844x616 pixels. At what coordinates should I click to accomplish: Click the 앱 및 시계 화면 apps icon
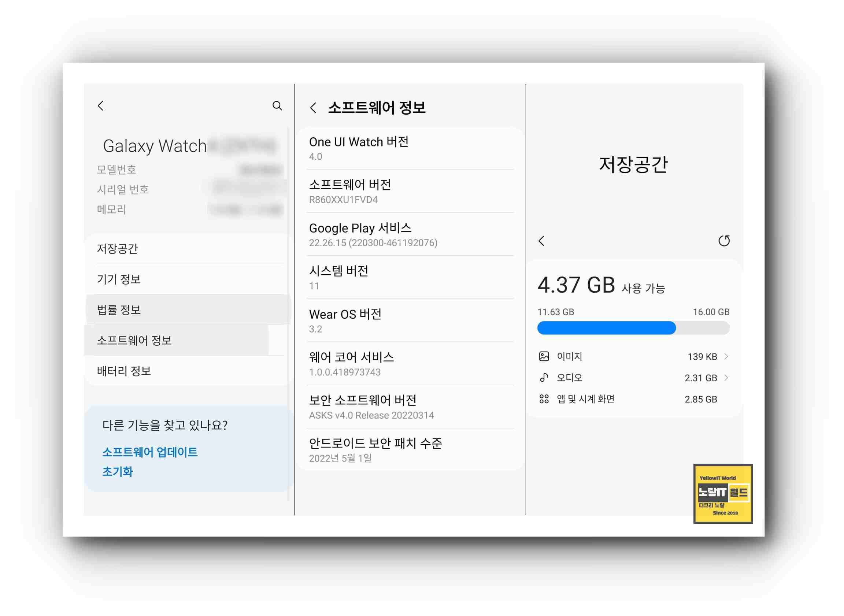click(544, 399)
